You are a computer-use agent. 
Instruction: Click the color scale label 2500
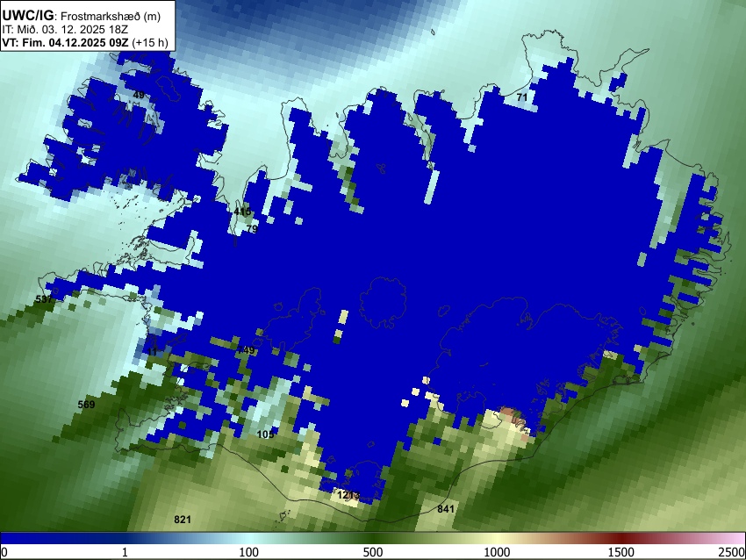point(732,552)
